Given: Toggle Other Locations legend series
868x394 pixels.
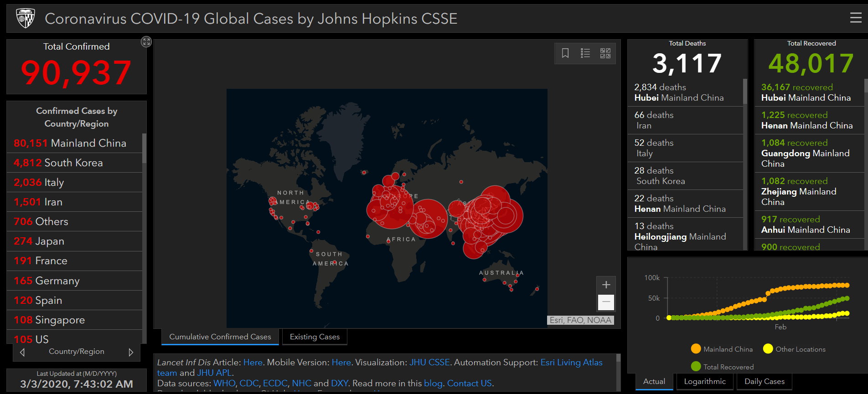Looking at the screenshot, I should point(794,349).
